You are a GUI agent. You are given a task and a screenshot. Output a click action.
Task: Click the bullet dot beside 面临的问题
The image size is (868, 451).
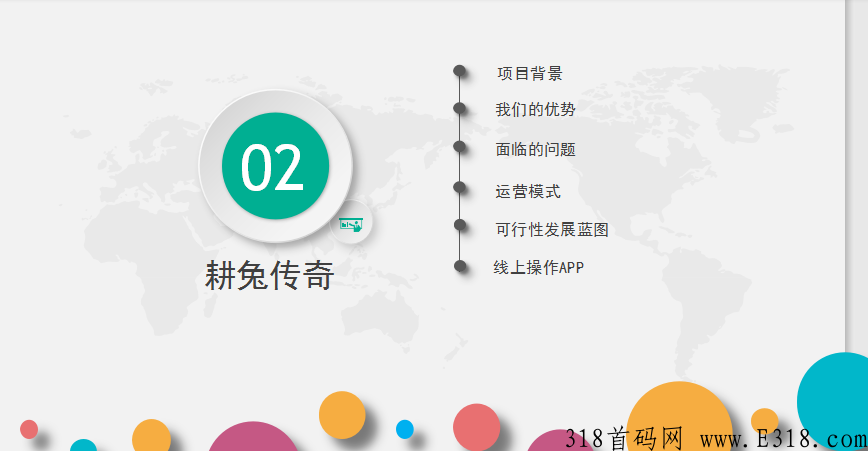coord(459,147)
